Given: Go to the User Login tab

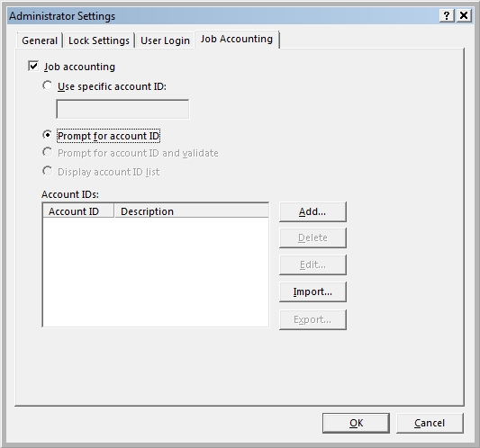Looking at the screenshot, I should pos(165,40).
